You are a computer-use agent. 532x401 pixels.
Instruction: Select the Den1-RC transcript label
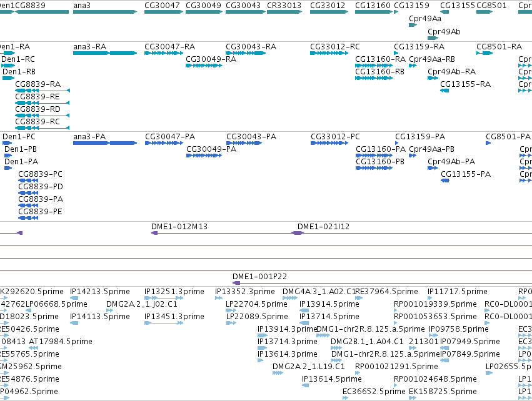pos(18,59)
